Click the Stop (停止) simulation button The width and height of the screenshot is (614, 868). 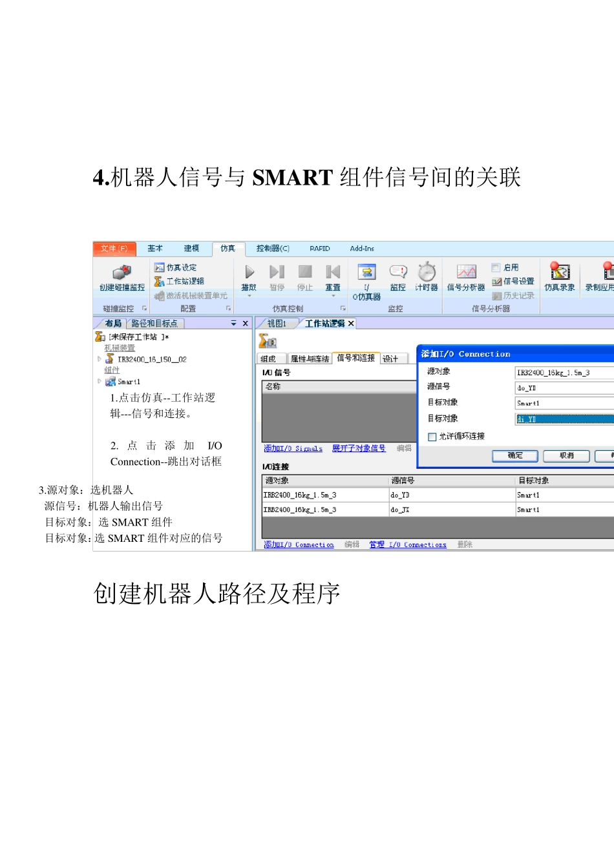coord(304,278)
